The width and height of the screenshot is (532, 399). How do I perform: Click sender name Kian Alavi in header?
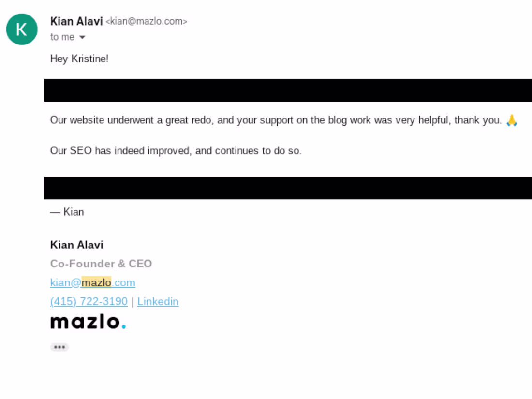76,21
